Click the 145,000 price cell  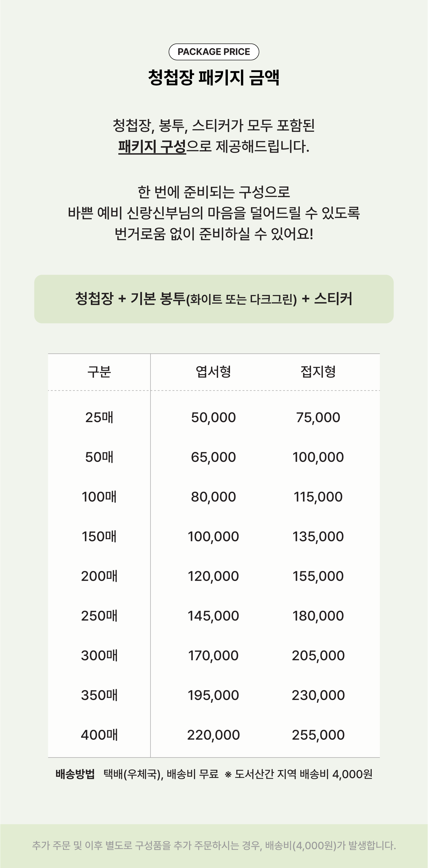tap(213, 616)
